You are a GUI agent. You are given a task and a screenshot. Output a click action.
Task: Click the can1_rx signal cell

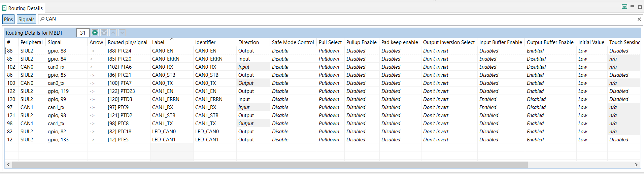pyautogui.click(x=67, y=107)
